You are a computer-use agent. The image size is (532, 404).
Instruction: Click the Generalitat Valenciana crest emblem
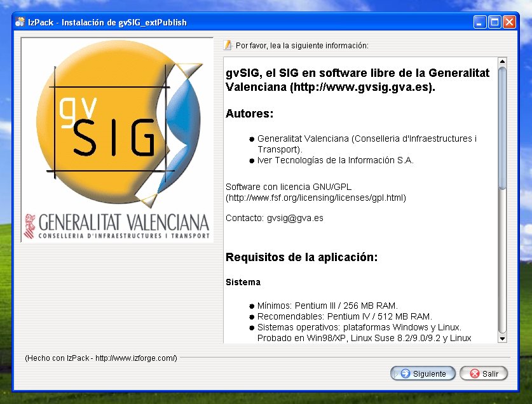pos(29,227)
